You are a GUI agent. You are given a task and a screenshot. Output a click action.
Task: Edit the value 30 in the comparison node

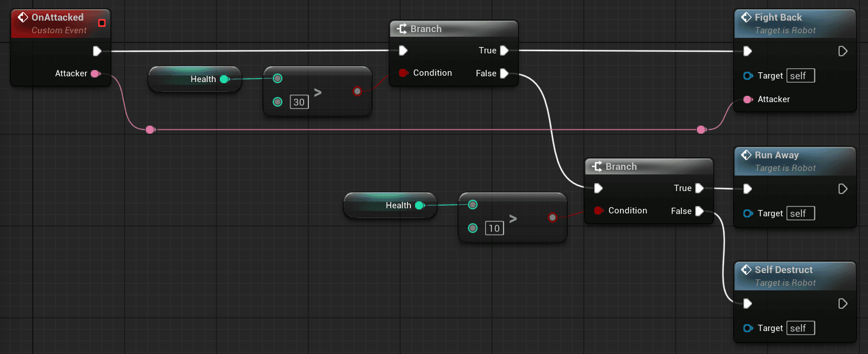coord(299,102)
